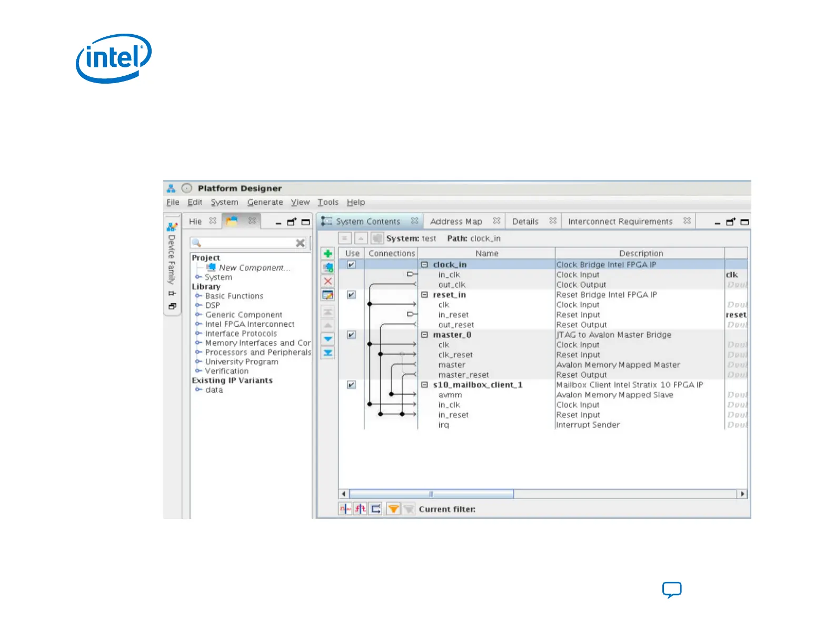
Task: Toggle the Use checkbox for reset_in
Action: point(351,295)
